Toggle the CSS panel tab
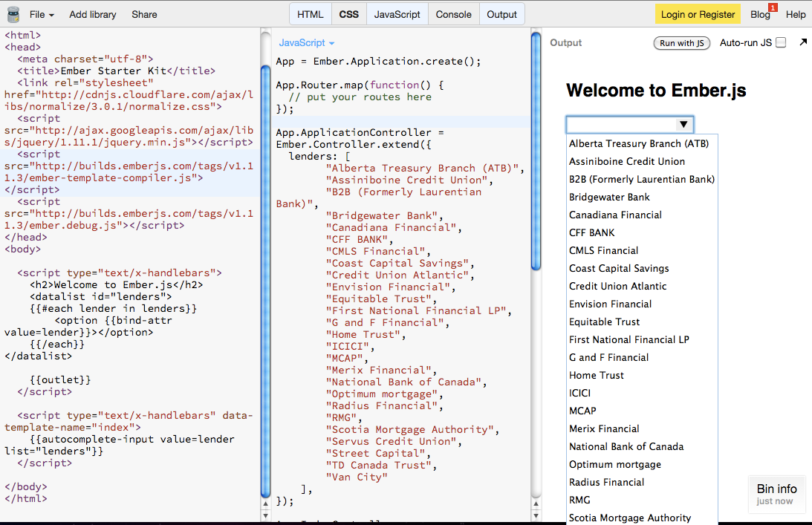812x525 pixels. [349, 14]
